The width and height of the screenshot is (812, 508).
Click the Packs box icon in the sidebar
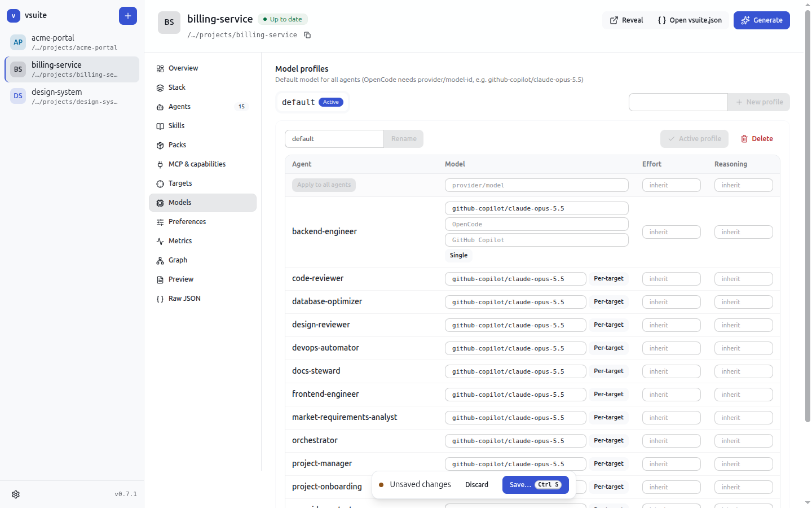pos(160,145)
